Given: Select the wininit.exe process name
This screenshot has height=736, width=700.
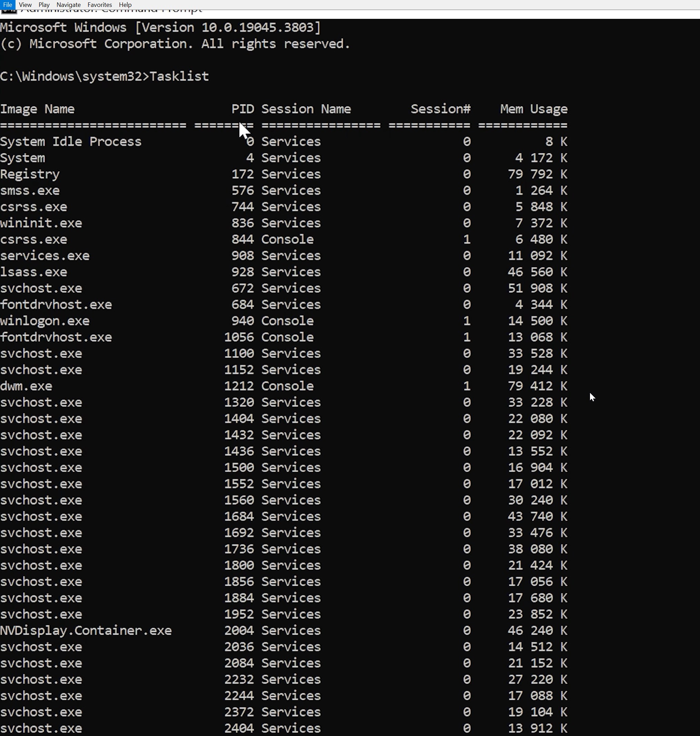Looking at the screenshot, I should point(41,223).
